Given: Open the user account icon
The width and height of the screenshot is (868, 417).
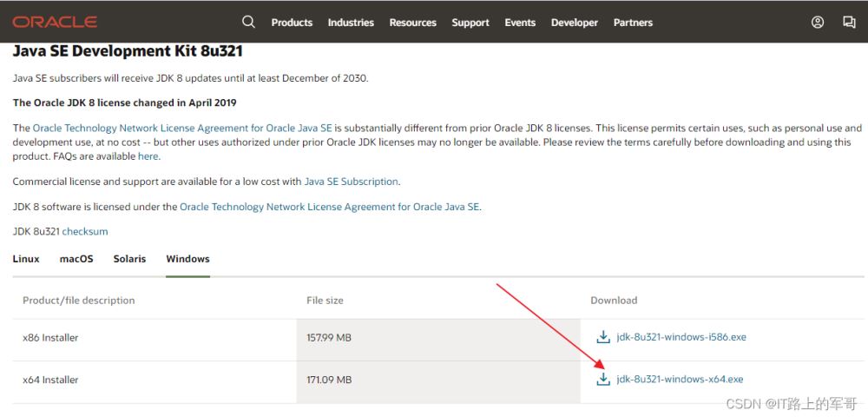Looking at the screenshot, I should 818,22.
